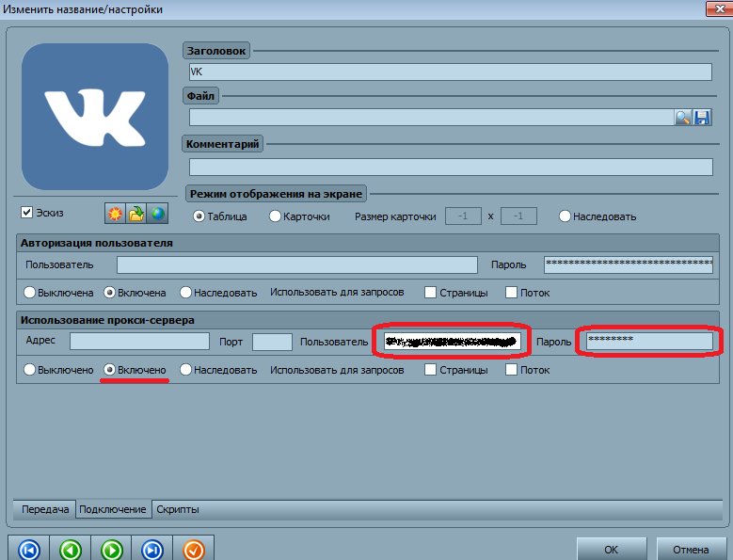The width and height of the screenshot is (733, 560).
Task: Set user authorization to Включена
Action: [109, 293]
